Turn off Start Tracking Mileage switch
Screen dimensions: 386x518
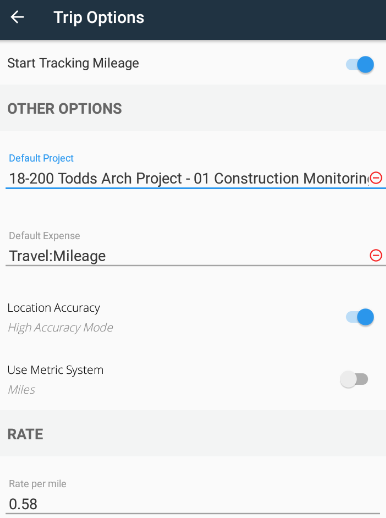point(360,64)
